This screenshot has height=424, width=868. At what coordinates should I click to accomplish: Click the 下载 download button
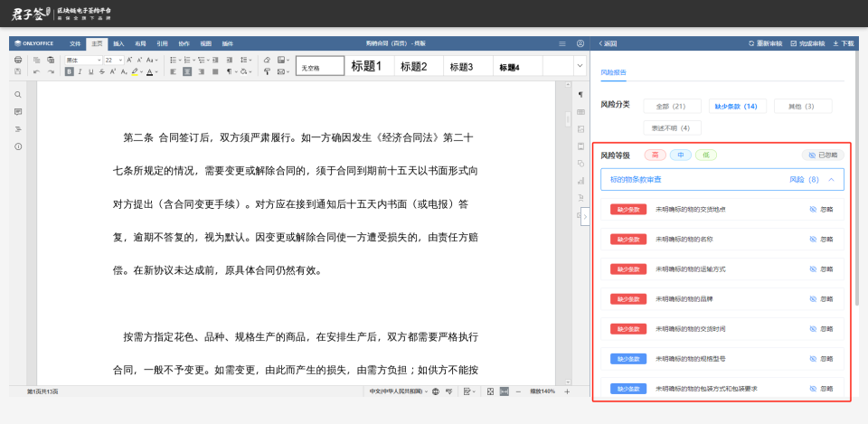pyautogui.click(x=843, y=43)
